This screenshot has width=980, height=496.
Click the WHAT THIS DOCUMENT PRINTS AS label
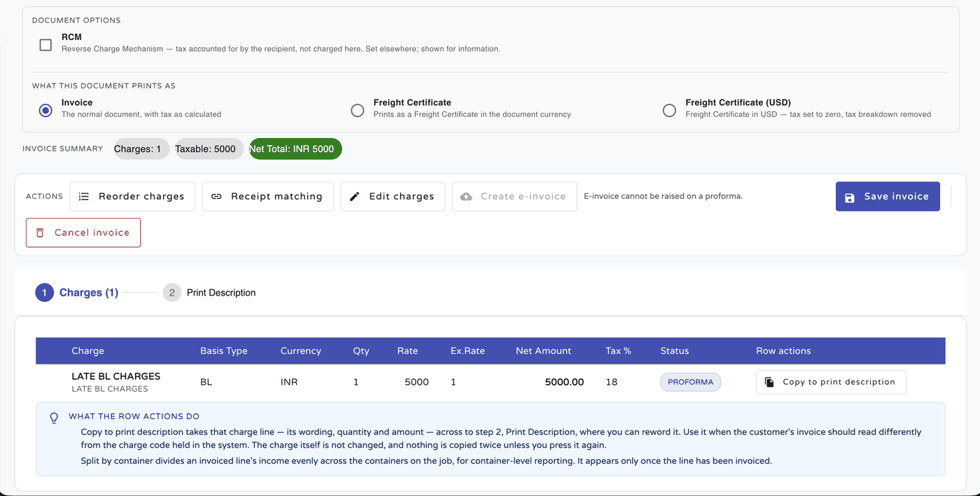104,85
